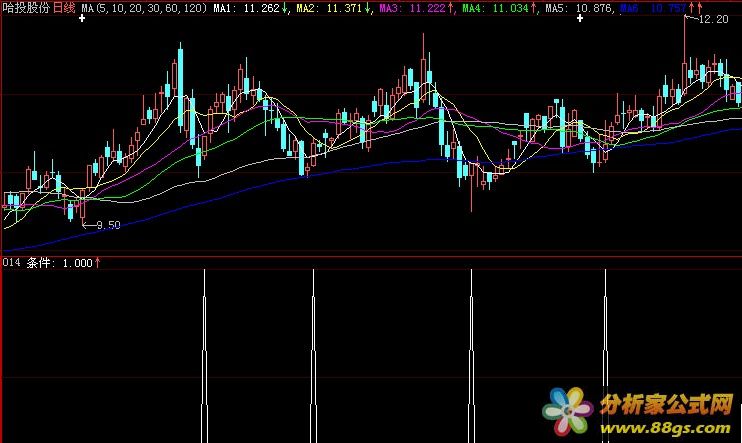
Task: Click the 12.20 high price marker
Action: [x=713, y=20]
